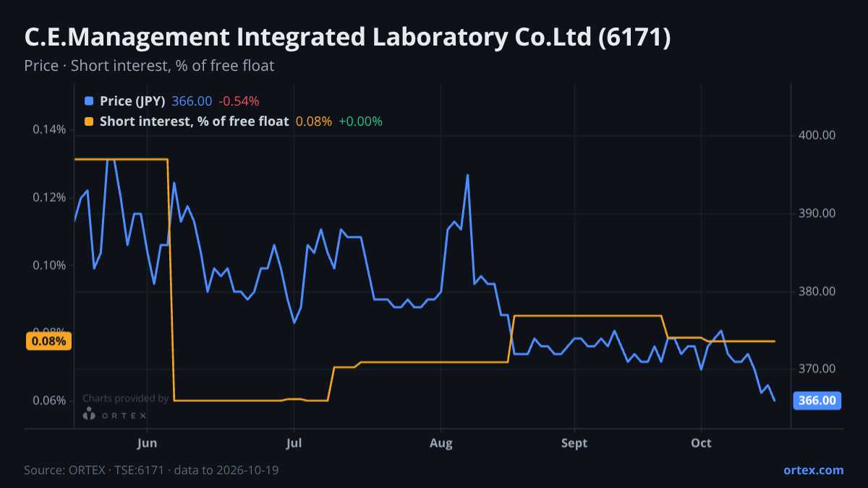Click the subtitle Price · Short interest text
This screenshot has height=488, width=868.
tap(149, 66)
